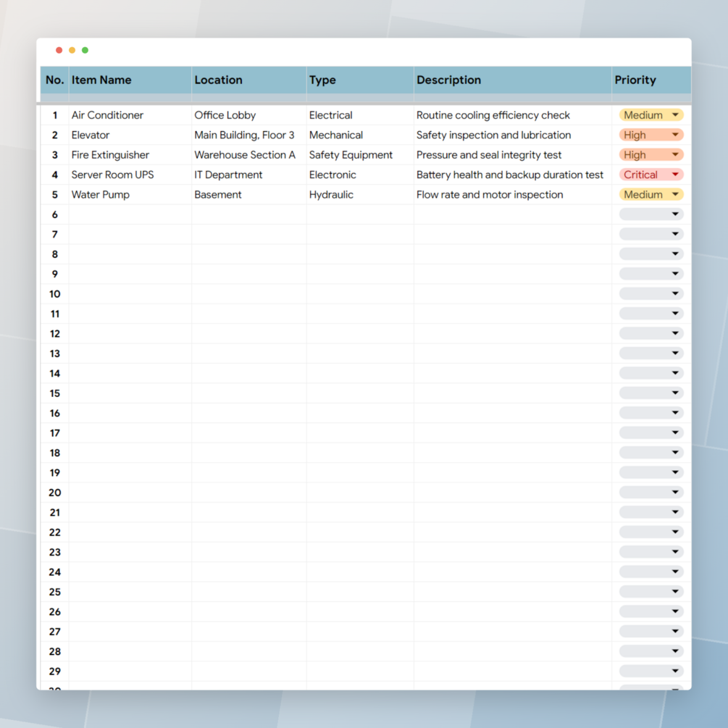Select the Description column header
Image resolution: width=728 pixels, height=728 pixels.
pyautogui.click(x=513, y=80)
